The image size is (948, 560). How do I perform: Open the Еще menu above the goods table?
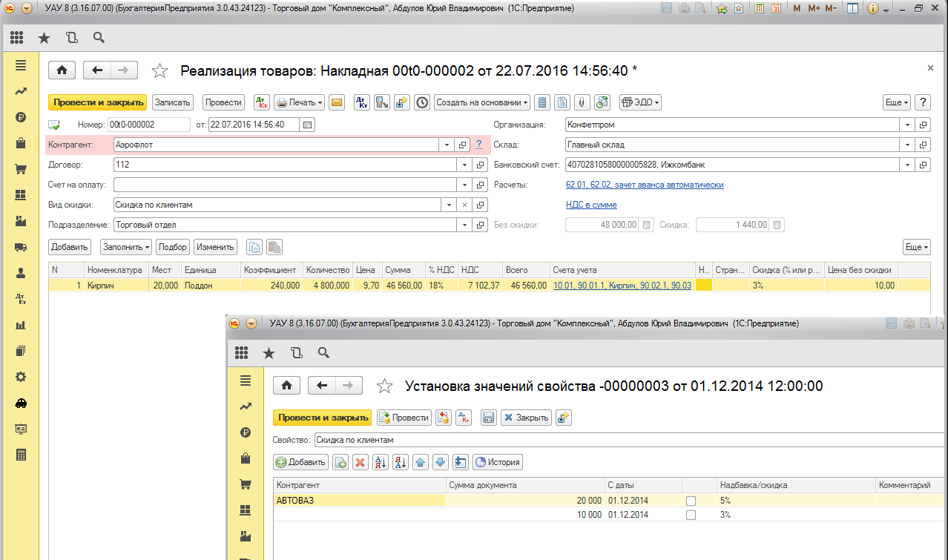point(916,247)
